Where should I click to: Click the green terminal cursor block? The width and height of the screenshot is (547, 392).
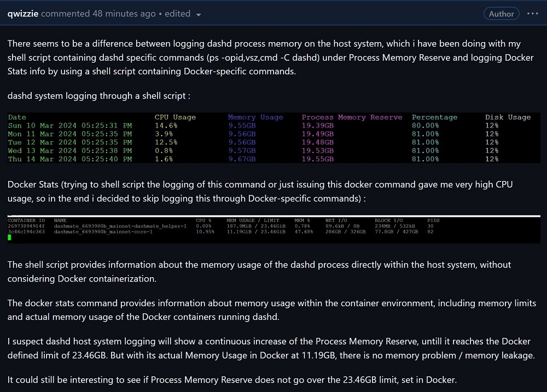click(x=9, y=237)
